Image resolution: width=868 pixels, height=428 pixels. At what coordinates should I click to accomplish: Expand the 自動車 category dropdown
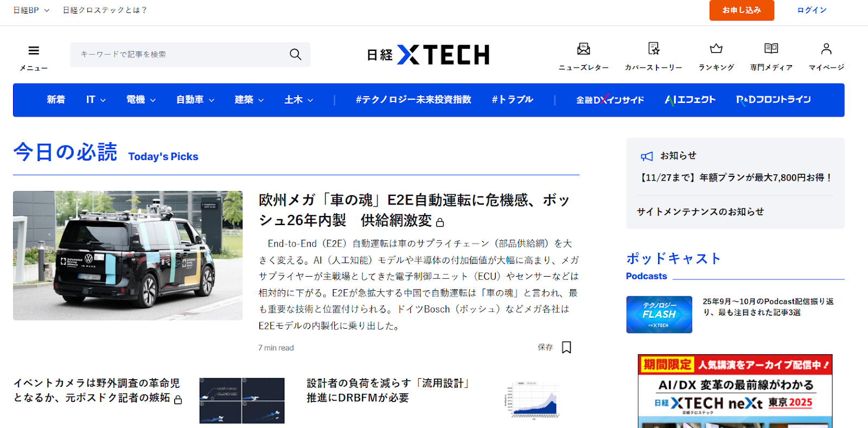195,100
